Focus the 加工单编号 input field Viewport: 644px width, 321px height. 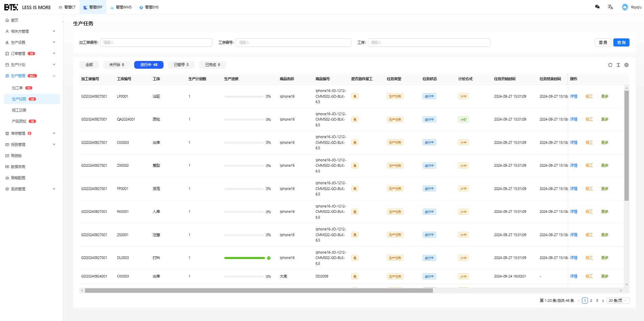click(156, 42)
